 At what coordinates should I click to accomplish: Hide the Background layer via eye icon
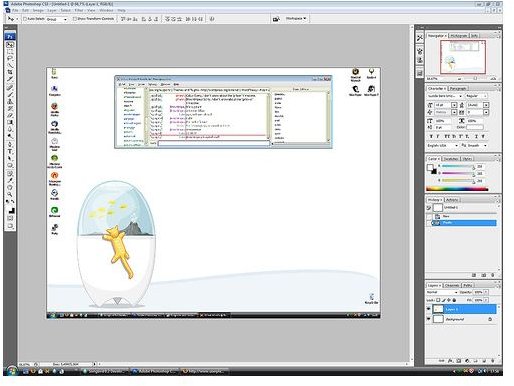(429, 319)
